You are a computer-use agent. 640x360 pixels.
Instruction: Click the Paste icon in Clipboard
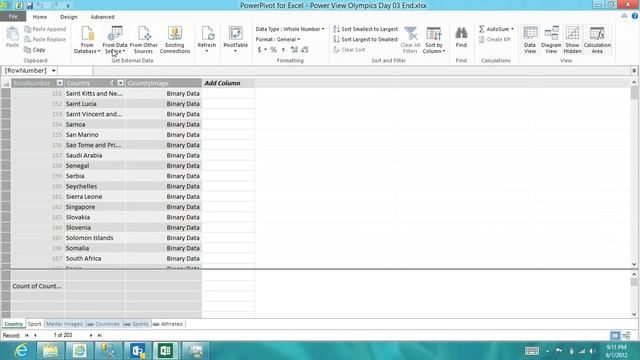(12, 37)
